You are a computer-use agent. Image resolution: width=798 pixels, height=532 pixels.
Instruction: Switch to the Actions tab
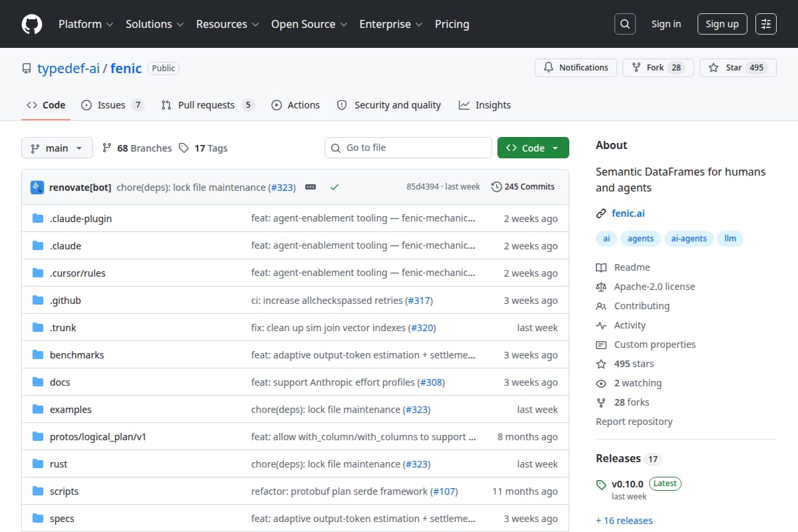pos(296,105)
